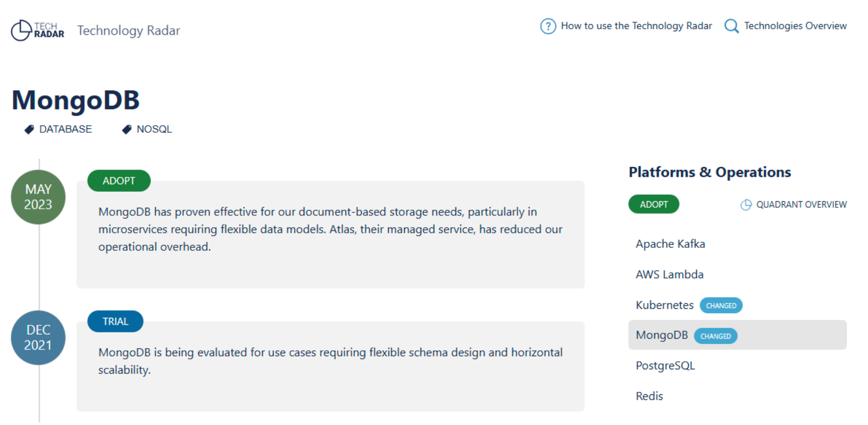Click text 'MongoDB is being evaluated'
868x425 pixels.
[173, 352]
